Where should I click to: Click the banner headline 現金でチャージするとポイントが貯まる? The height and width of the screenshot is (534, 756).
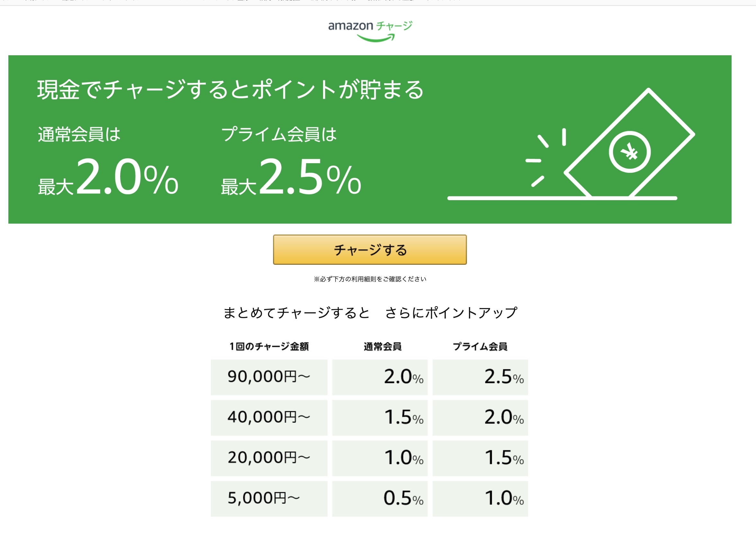click(x=230, y=90)
